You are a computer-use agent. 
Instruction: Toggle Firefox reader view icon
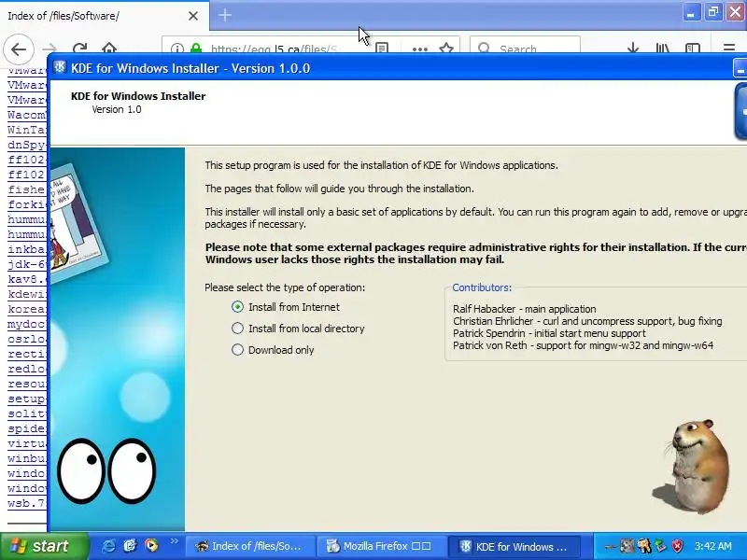click(382, 49)
